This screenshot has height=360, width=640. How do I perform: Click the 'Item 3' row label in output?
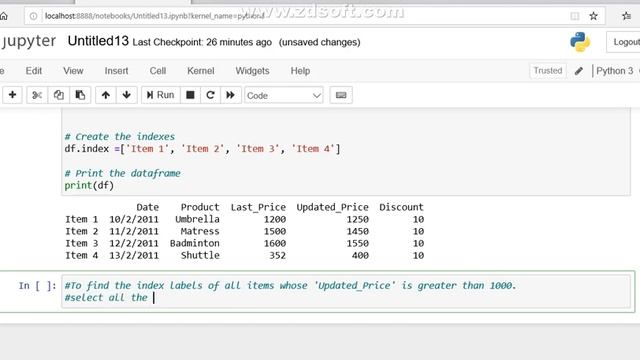coord(82,243)
